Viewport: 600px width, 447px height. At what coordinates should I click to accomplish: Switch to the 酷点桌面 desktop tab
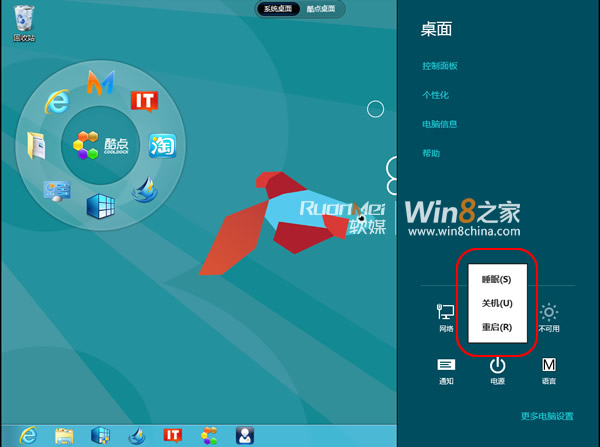pos(323,9)
